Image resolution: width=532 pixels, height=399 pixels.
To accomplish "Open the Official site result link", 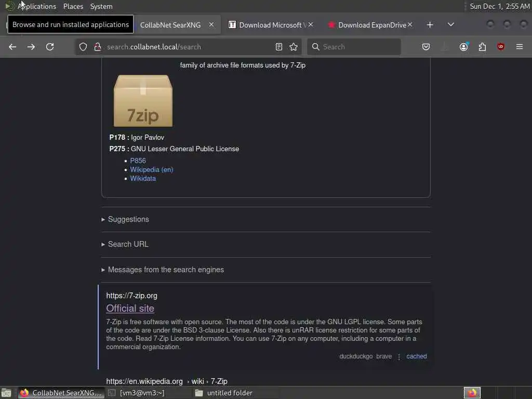I will [x=130, y=309].
